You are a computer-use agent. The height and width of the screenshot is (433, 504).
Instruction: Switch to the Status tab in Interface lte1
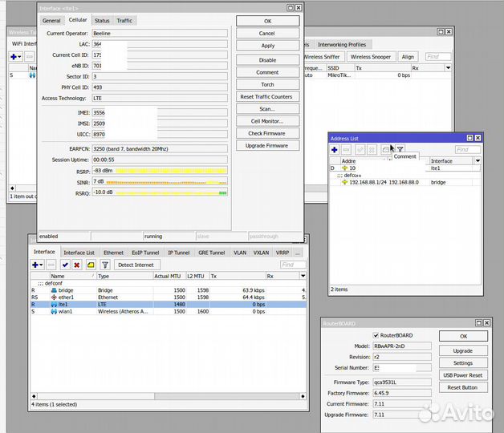click(102, 20)
